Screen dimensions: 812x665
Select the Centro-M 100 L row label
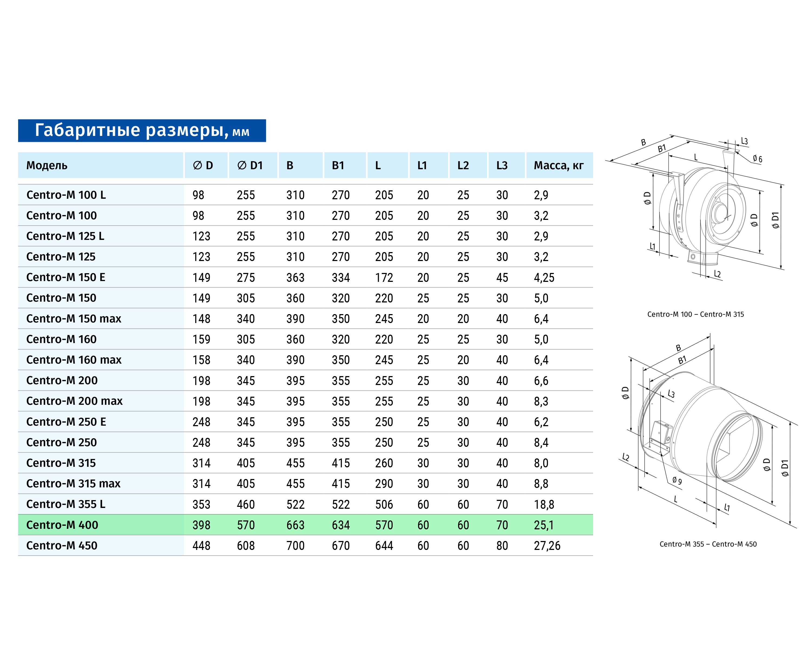click(66, 195)
